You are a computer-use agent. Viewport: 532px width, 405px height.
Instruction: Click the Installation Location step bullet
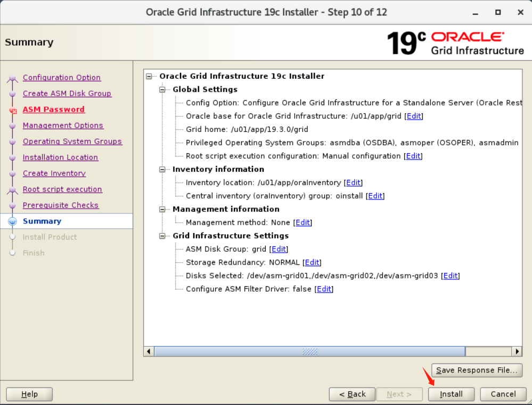point(13,158)
